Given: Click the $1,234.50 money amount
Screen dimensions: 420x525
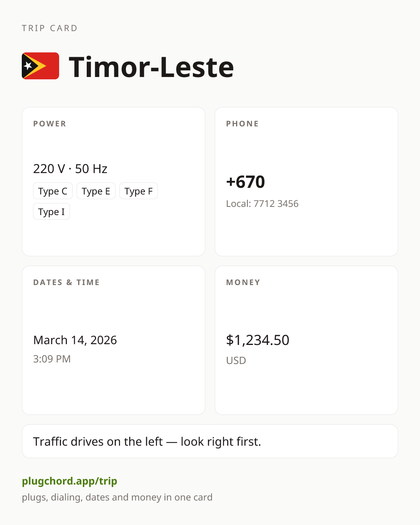Looking at the screenshot, I should 258,340.
